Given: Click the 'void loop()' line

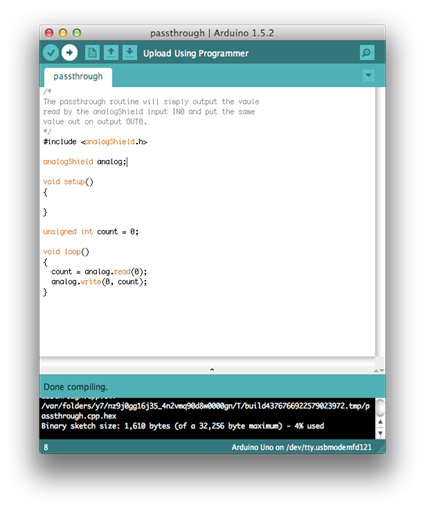Looking at the screenshot, I should coord(66,252).
